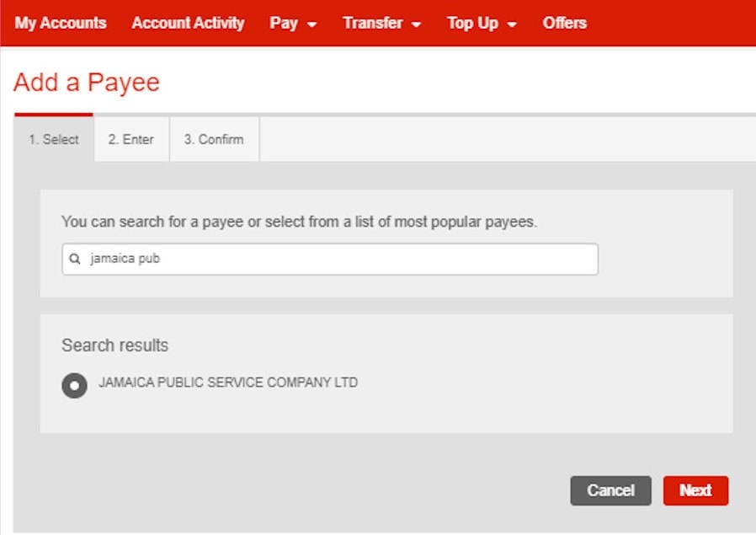The height and width of the screenshot is (535, 756).
Task: Click the Search results heading
Action: pyautogui.click(x=114, y=345)
